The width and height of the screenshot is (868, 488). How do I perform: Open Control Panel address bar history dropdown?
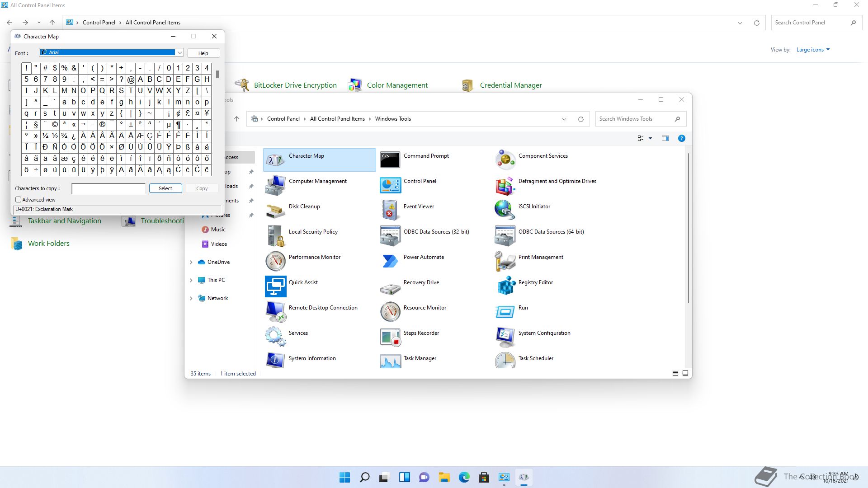(x=740, y=23)
